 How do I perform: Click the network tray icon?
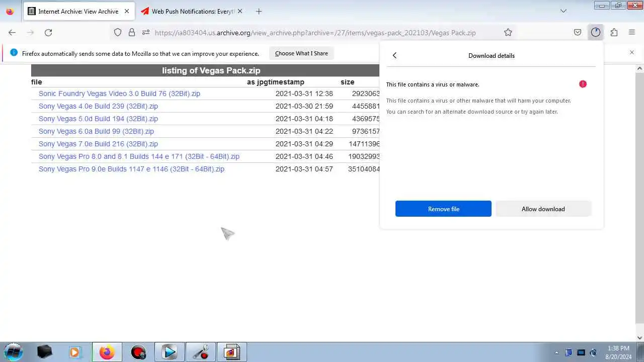(581, 352)
